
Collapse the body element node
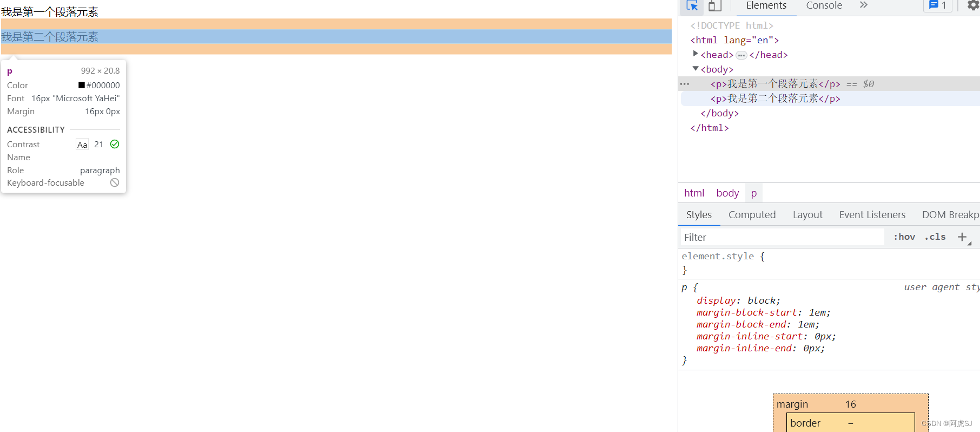(696, 68)
